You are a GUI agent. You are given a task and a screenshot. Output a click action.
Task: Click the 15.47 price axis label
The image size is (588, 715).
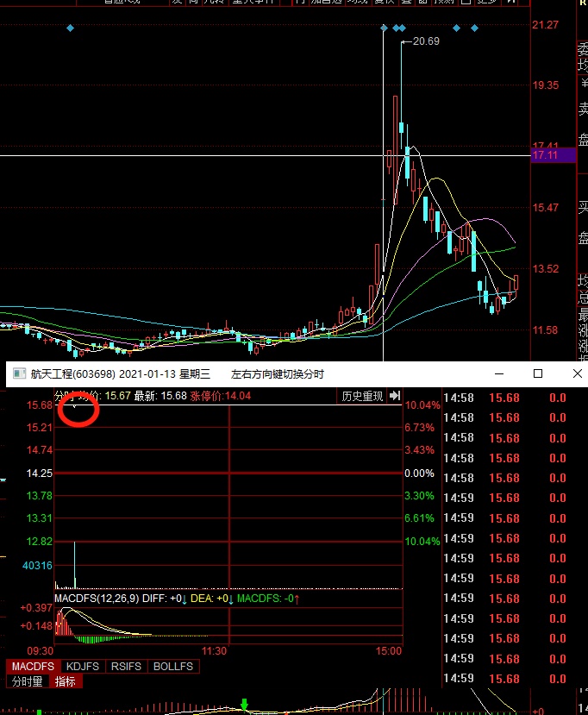point(546,208)
